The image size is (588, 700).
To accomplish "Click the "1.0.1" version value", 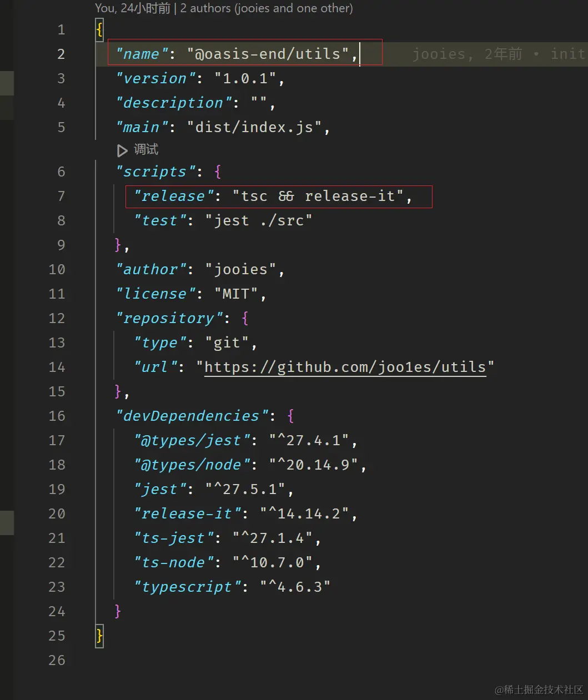I will (x=245, y=78).
